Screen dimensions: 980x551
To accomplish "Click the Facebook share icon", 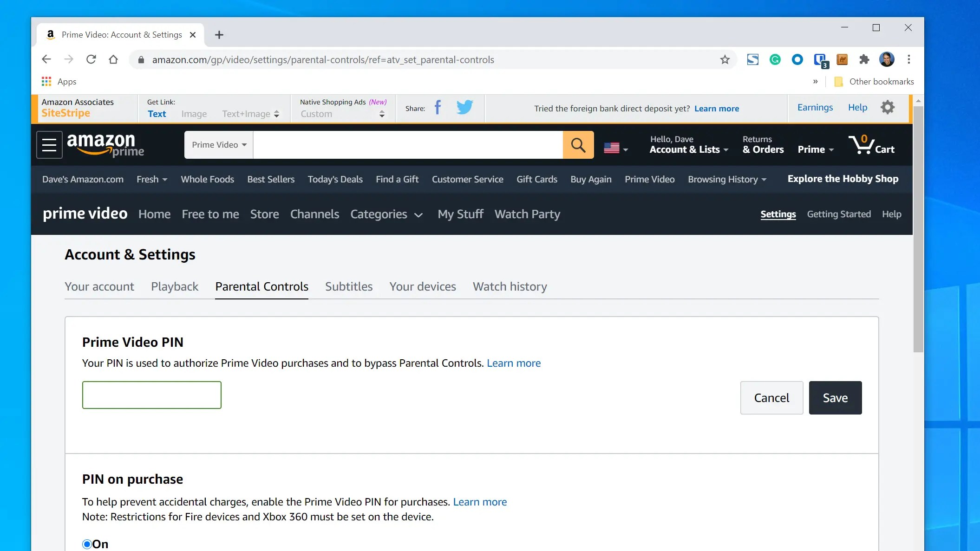I will click(x=438, y=108).
